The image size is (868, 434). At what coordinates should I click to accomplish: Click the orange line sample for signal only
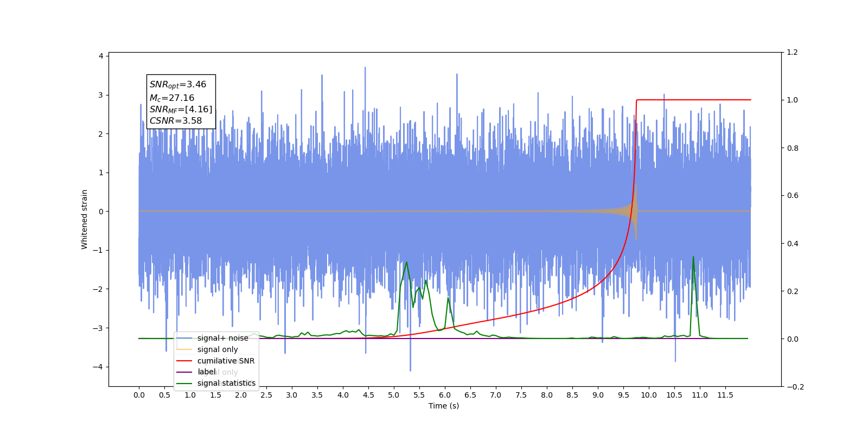pos(184,349)
